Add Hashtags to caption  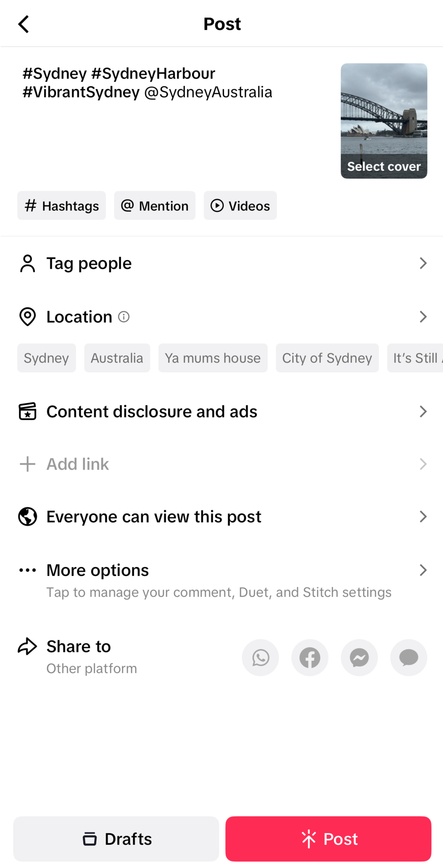[x=62, y=206]
